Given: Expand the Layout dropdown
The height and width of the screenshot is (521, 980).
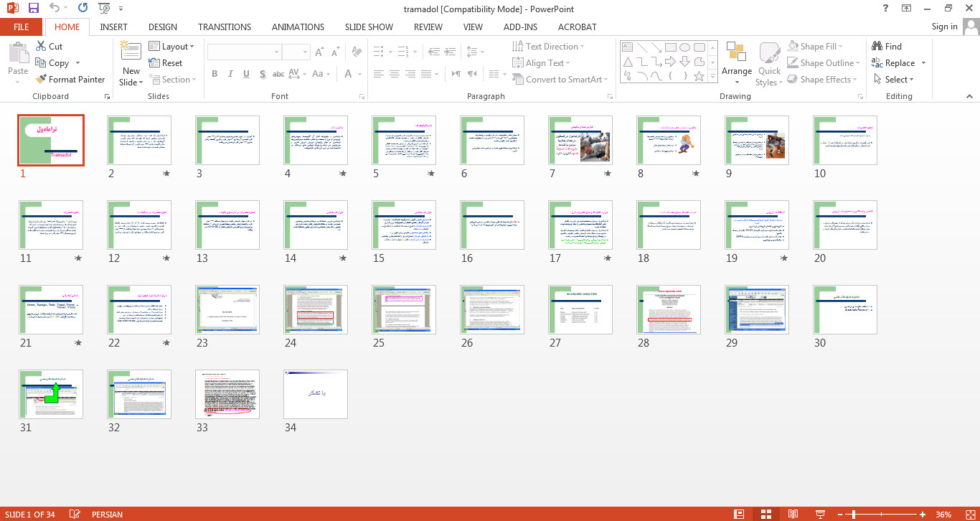Looking at the screenshot, I should point(172,47).
